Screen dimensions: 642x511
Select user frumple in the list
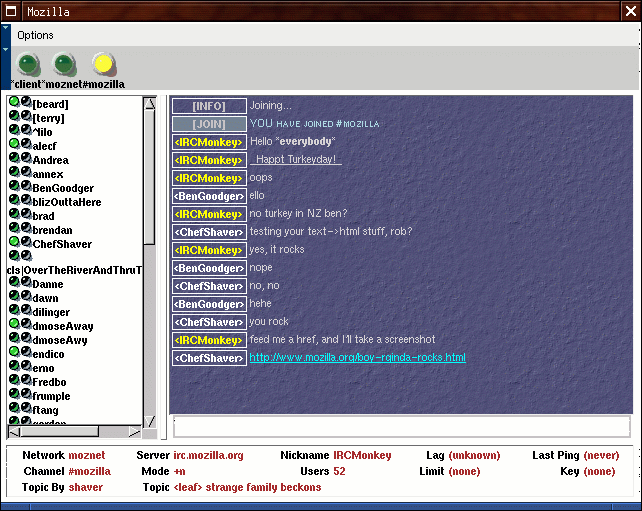pos(51,396)
